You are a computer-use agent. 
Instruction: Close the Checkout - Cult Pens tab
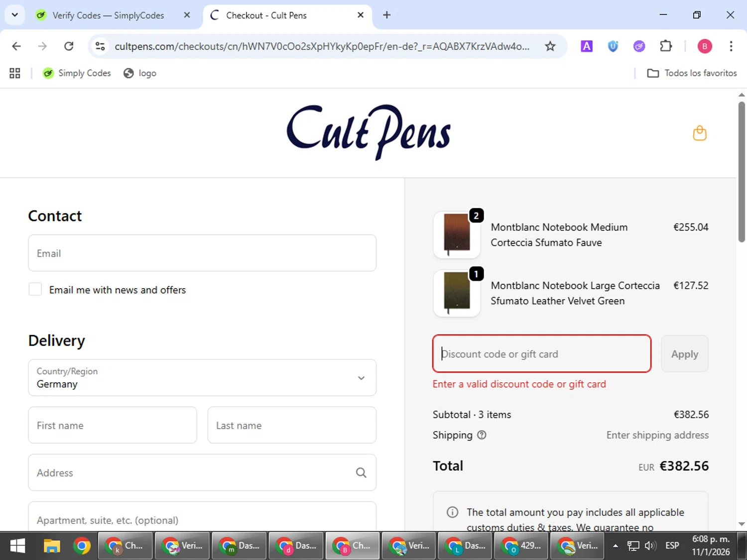tap(361, 15)
